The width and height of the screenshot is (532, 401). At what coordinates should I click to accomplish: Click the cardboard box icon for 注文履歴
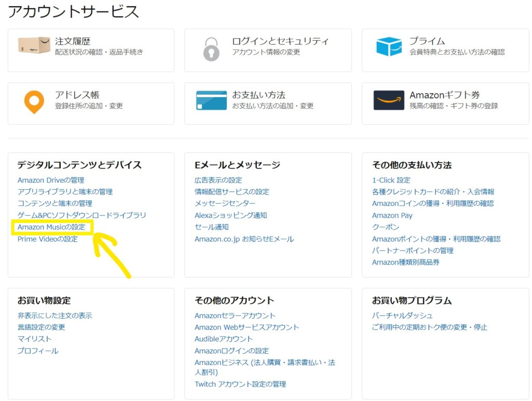pos(34,45)
